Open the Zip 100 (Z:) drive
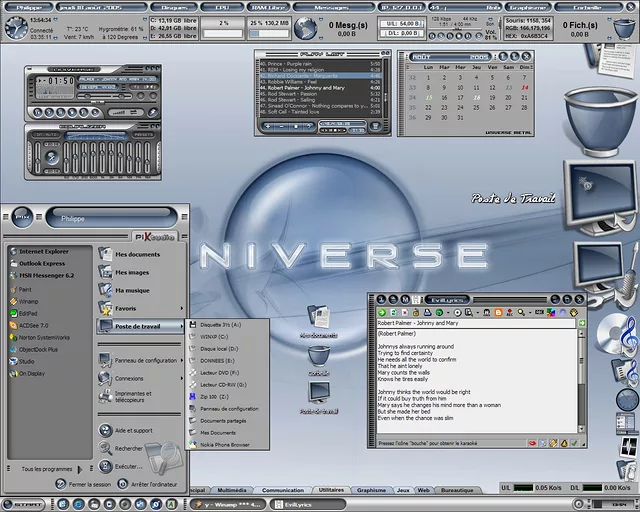Viewport: 640px width, 512px height. point(217,396)
